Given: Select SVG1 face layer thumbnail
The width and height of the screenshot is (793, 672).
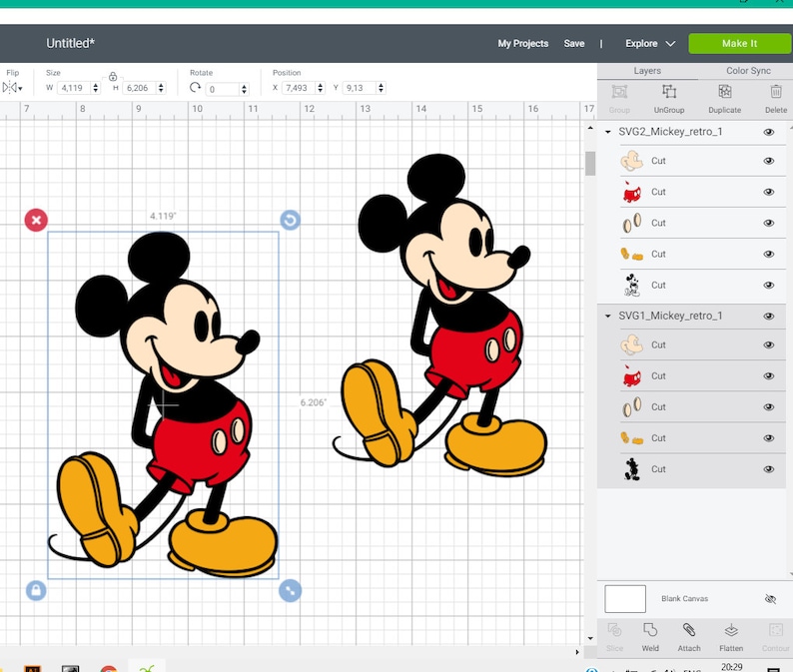Looking at the screenshot, I should (x=631, y=344).
